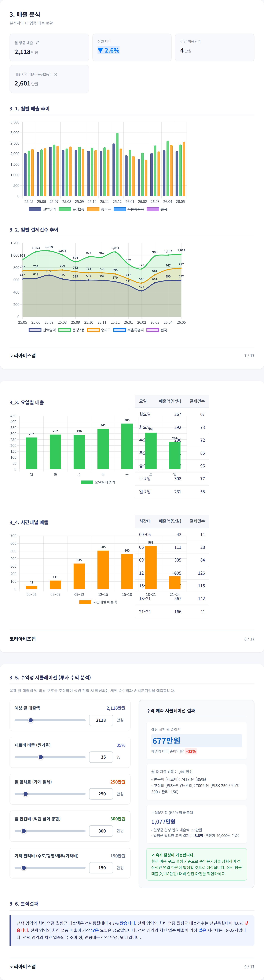This screenshot has width=264, height=980.
Task: Click the 567 sales value in 18~21 row
Action: (178, 598)
